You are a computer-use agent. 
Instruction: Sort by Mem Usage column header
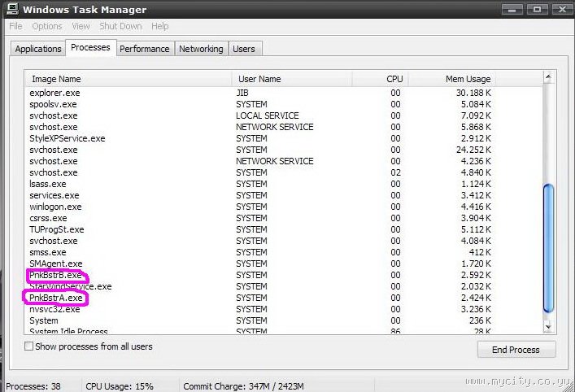(x=452, y=79)
